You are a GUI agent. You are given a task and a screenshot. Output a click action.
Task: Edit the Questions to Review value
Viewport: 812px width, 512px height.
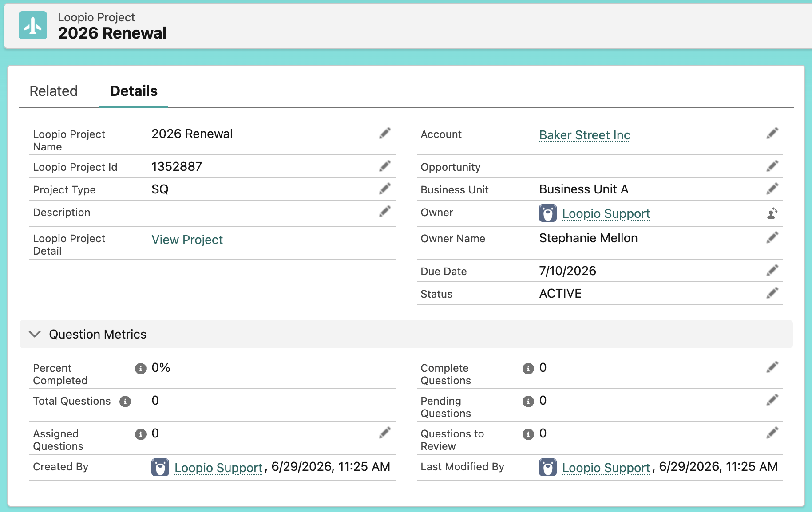tap(772, 433)
